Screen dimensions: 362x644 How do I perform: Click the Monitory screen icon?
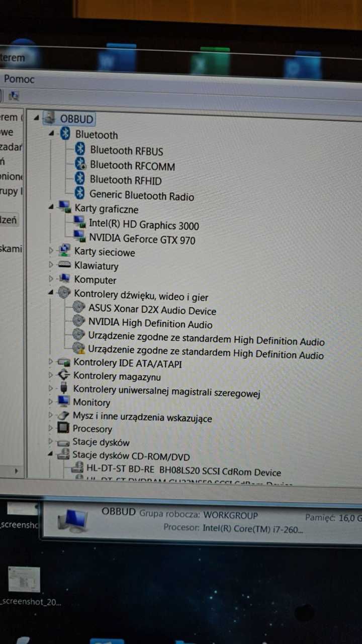coord(63,401)
